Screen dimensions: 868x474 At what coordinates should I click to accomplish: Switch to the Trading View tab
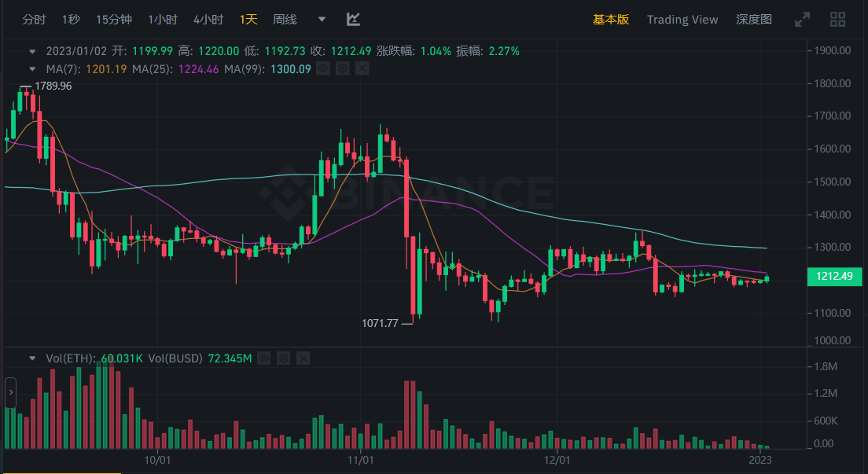point(682,19)
